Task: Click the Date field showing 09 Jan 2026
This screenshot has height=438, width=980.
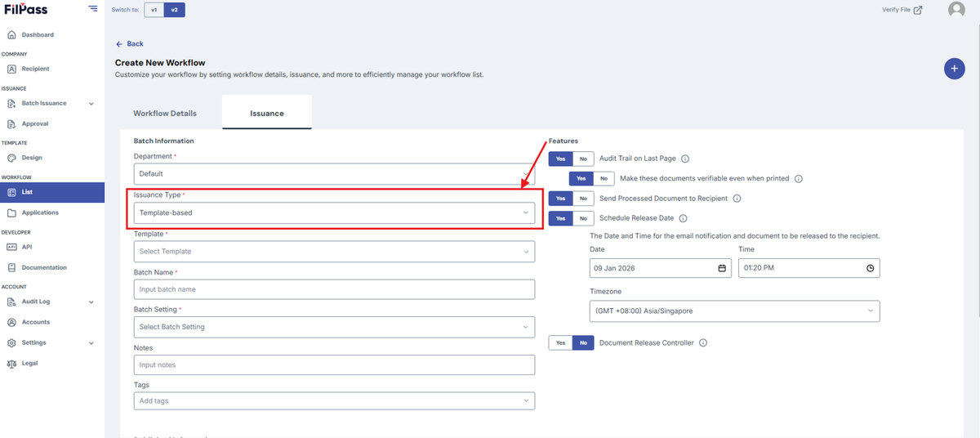Action: coord(661,268)
